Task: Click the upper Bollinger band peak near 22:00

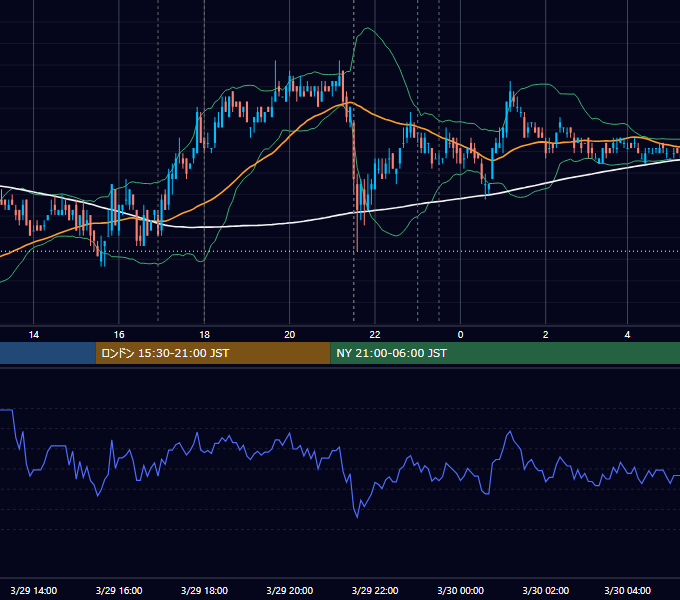Action: [x=368, y=28]
